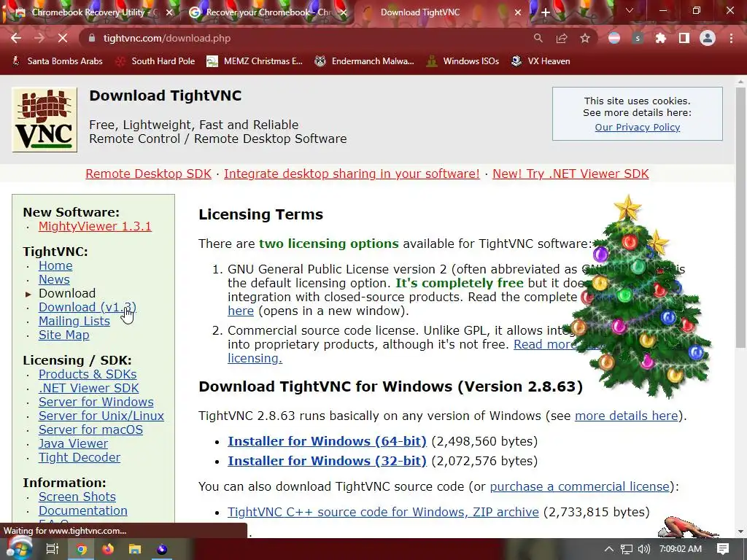Image resolution: width=747 pixels, height=560 pixels.
Task: Open MEMZ Christmas bookmark
Action: [x=255, y=61]
